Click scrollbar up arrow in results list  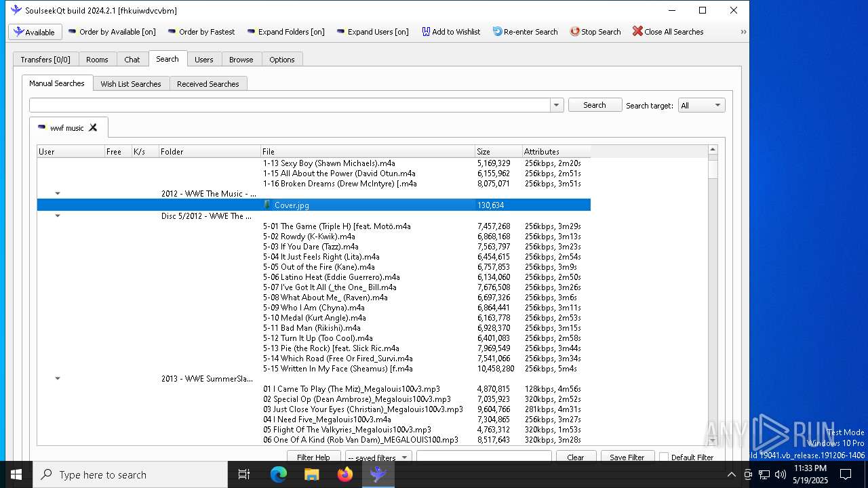coord(712,150)
